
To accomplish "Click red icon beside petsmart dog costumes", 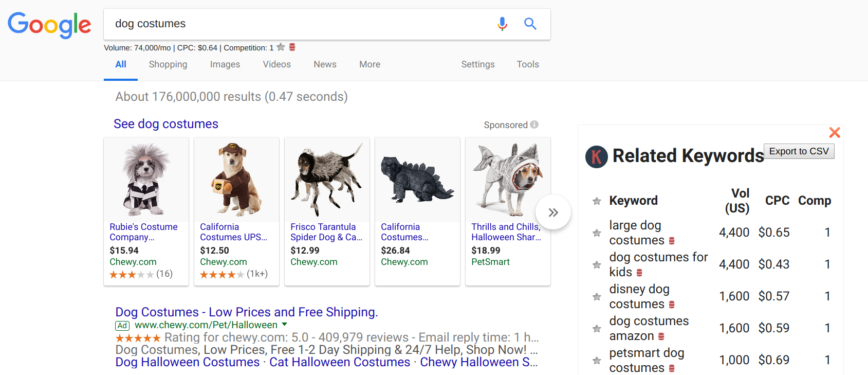I will [672, 368].
